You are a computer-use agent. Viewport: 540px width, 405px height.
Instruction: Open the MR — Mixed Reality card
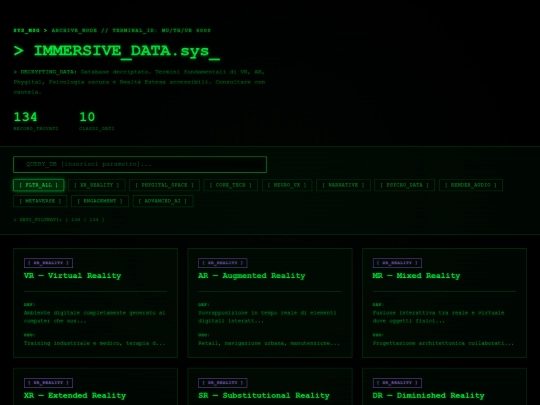tap(444, 303)
